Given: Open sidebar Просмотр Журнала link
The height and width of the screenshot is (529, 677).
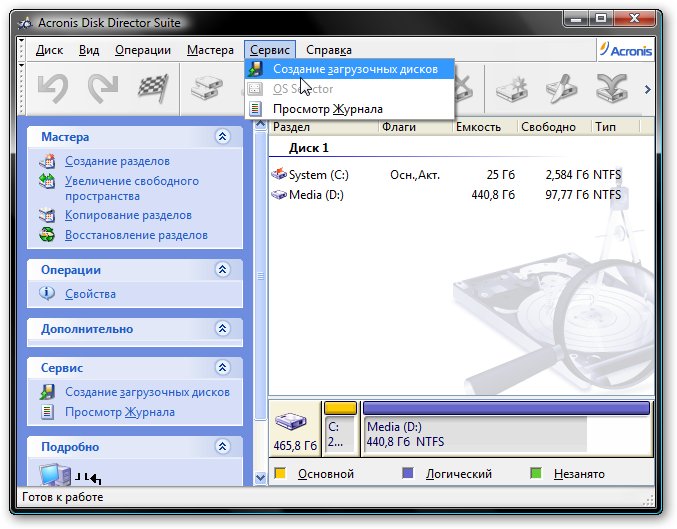Looking at the screenshot, I should (120, 412).
